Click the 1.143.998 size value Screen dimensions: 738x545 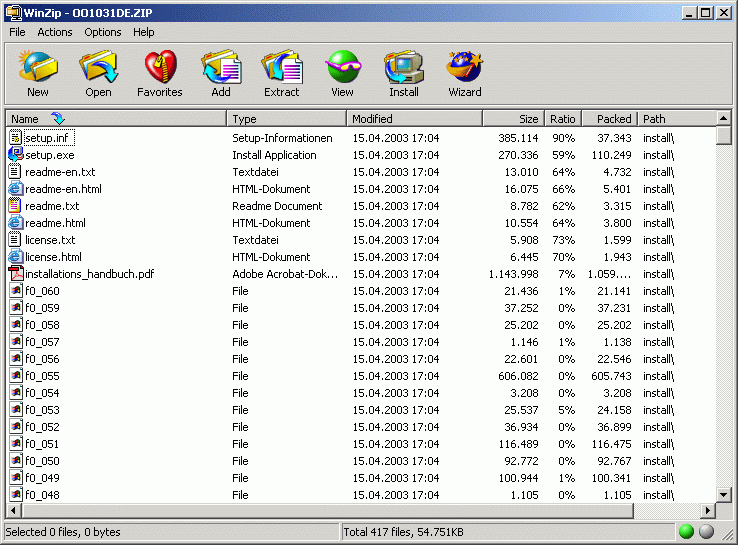(x=513, y=273)
